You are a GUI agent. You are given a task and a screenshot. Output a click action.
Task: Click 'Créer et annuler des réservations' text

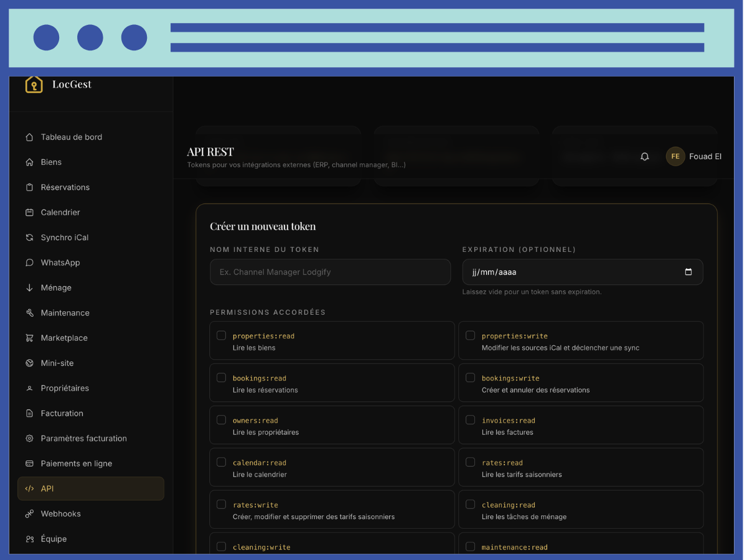(535, 390)
